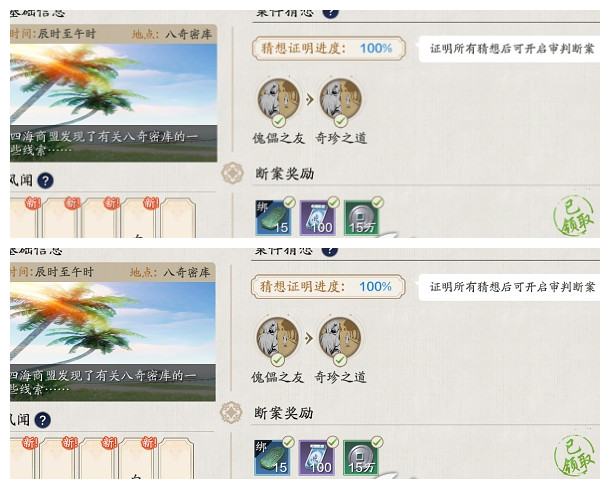The width and height of the screenshot is (610, 489).
Task: Click arrow between conjecture icons in lower screenshot
Action: pyautogui.click(x=309, y=338)
